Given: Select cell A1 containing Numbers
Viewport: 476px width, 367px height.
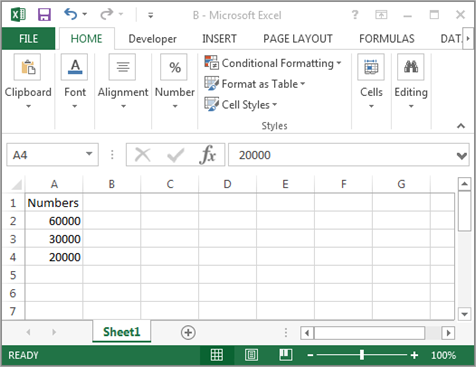Looking at the screenshot, I should click(54, 203).
